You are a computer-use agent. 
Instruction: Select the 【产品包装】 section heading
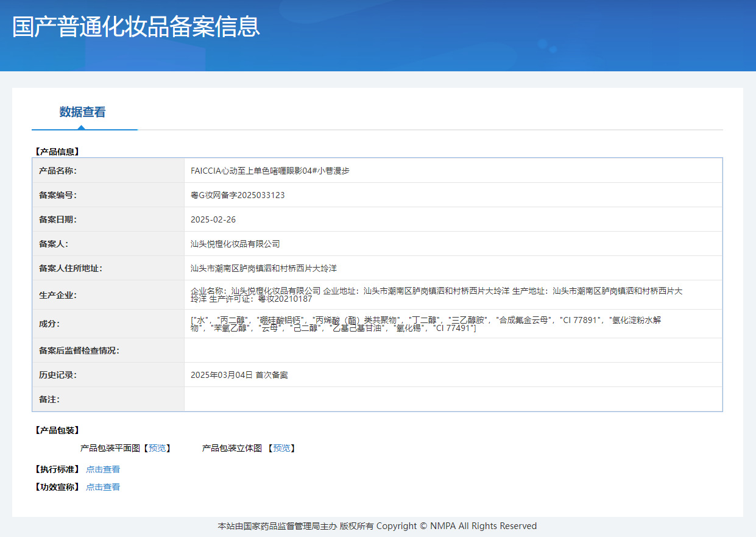pos(57,430)
